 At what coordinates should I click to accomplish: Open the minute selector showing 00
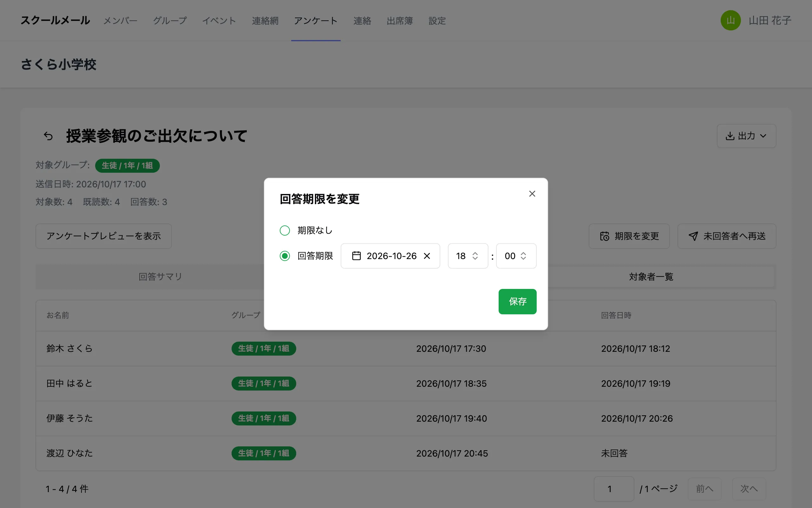coord(516,256)
